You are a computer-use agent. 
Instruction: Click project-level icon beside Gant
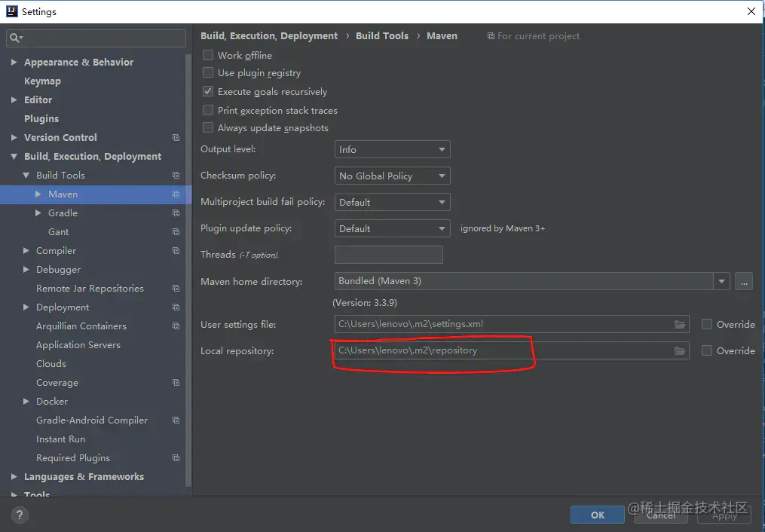[x=176, y=231]
